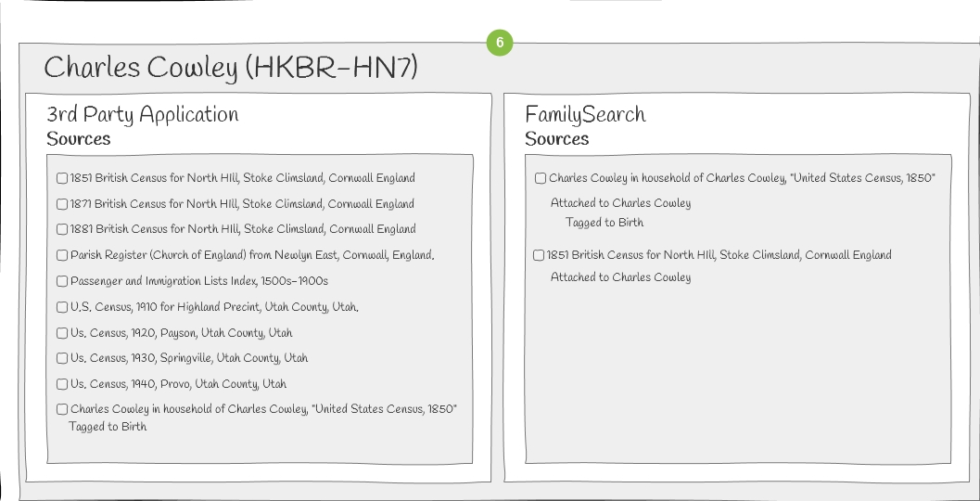980x501 pixels.
Task: Tick FamilySearch's 1851 British Census checkbox
Action: [539, 255]
